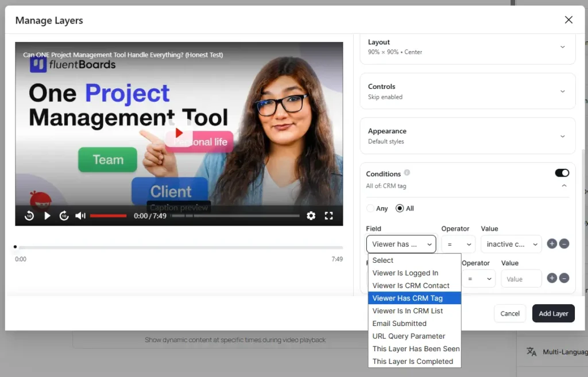Adjust the red volume slider
588x377 pixels.
click(x=108, y=216)
